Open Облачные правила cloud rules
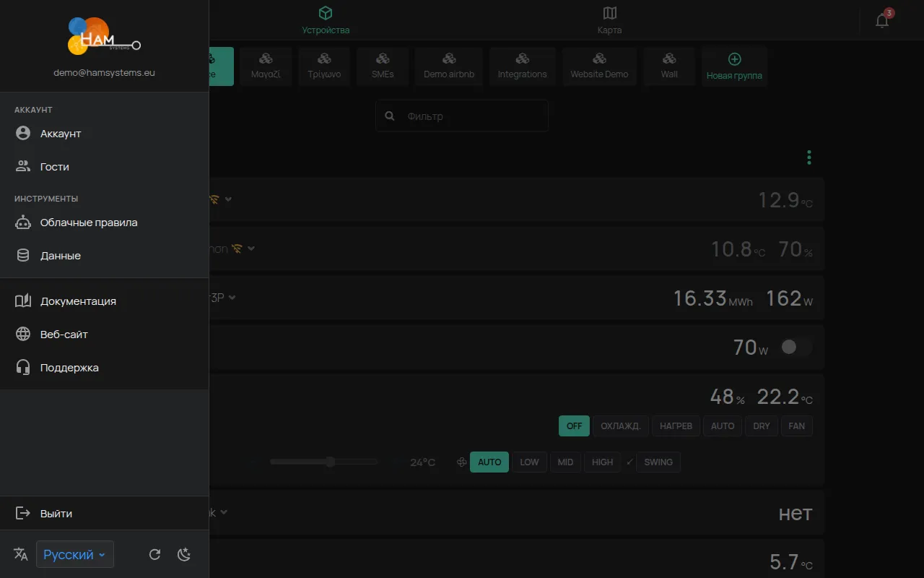This screenshot has height=578, width=924. point(104,223)
